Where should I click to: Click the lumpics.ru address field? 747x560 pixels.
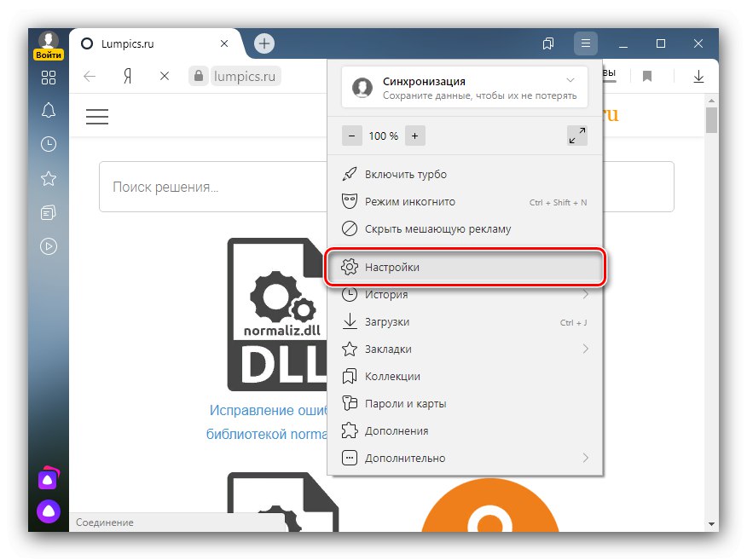point(245,76)
